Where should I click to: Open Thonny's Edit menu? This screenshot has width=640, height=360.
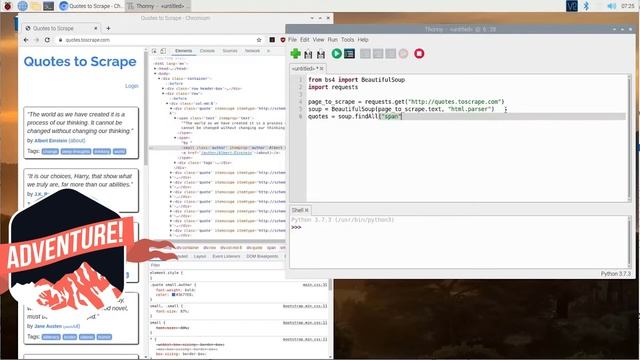(305, 40)
